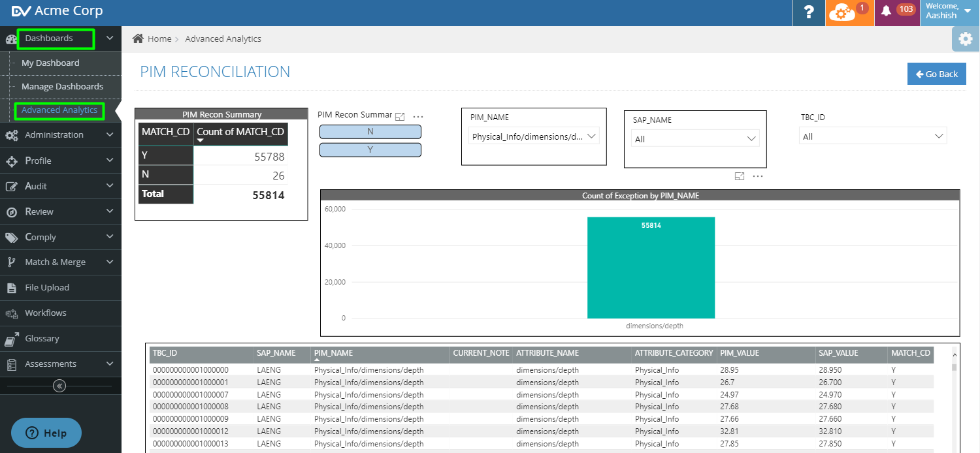The height and width of the screenshot is (453, 980).
Task: Select Advanced Analytics in the sidebar
Action: (59, 110)
